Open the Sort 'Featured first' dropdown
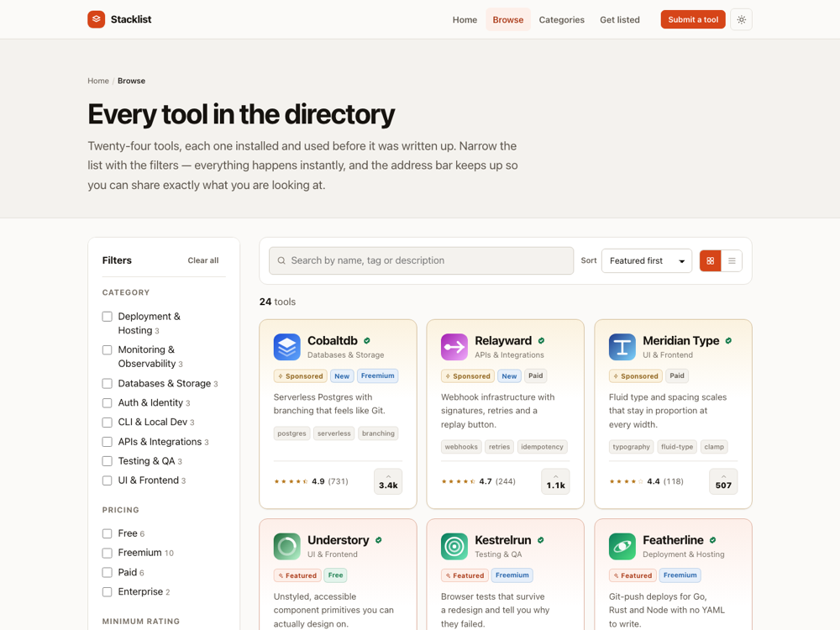 point(647,261)
